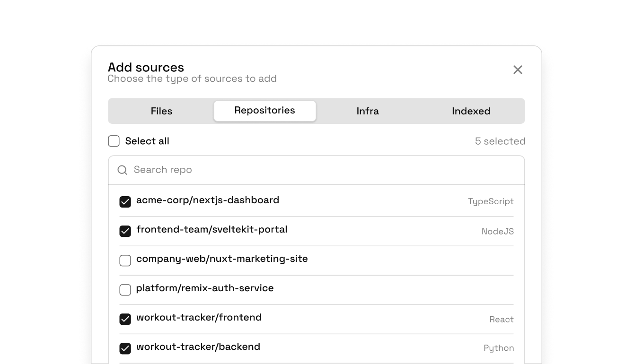Select the Repositories tab
Image resolution: width=634 pixels, height=364 pixels.
(264, 111)
